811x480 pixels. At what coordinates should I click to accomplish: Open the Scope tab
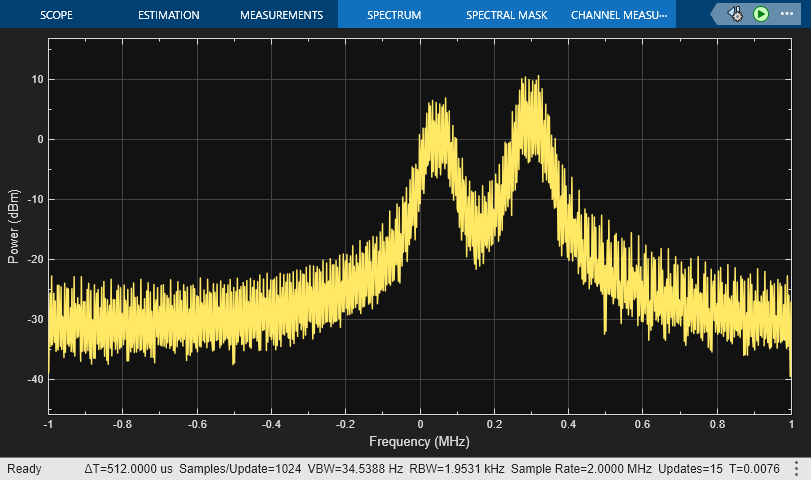(x=56, y=15)
